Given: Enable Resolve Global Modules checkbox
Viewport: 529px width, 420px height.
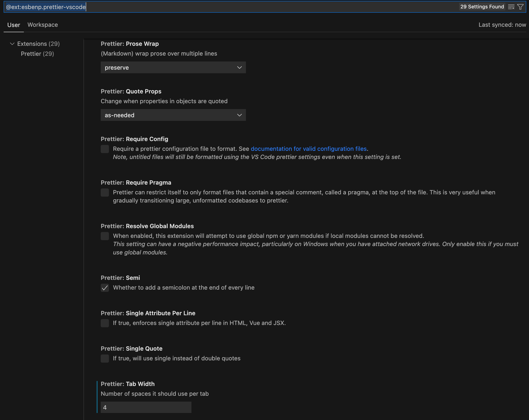Looking at the screenshot, I should coord(105,236).
